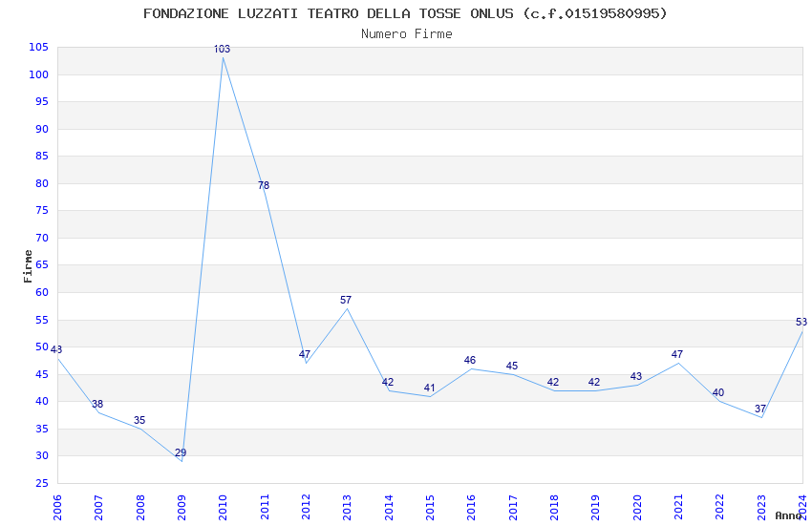Select the 103 data label for 2010
Image resolution: width=812 pixels, height=525 pixels.
[223, 49]
